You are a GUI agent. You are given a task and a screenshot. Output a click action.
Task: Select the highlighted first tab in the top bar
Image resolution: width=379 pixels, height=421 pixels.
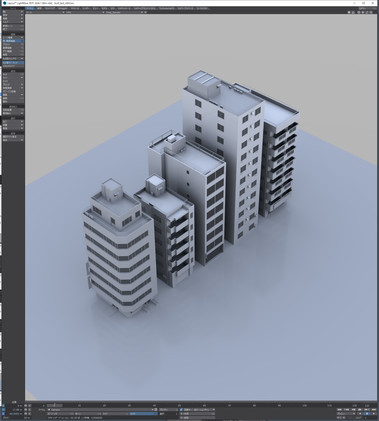tap(31, 8)
